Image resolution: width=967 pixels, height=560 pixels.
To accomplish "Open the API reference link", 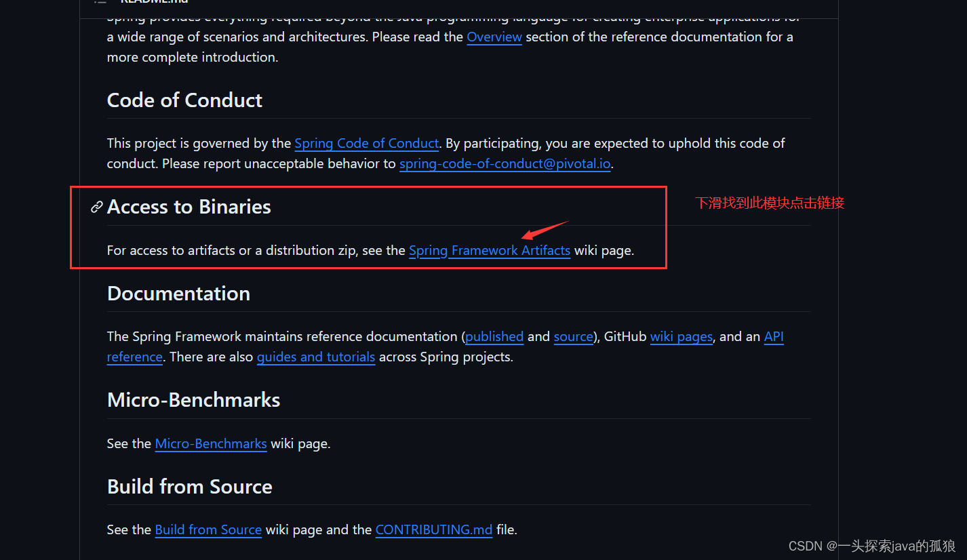I will tap(774, 336).
